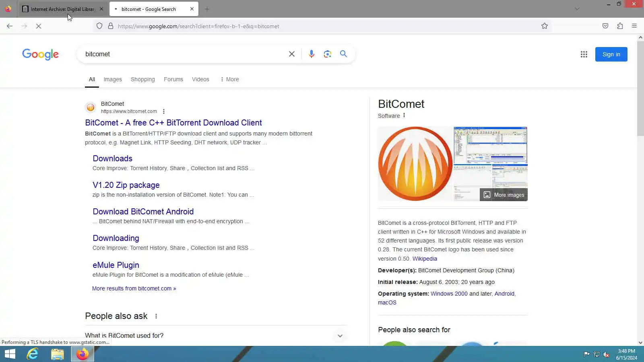
Task: Open File Explorer from the taskbar
Action: pos(57,354)
